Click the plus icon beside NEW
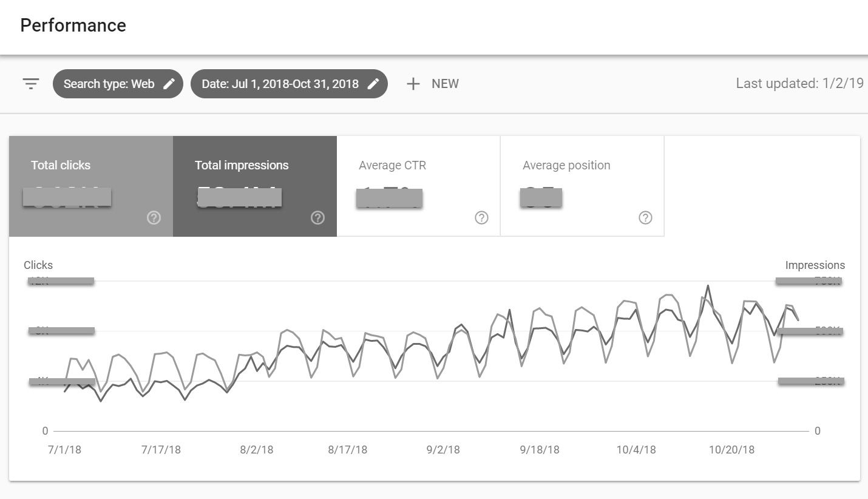Viewport: 868px width, 499px height. (x=413, y=84)
